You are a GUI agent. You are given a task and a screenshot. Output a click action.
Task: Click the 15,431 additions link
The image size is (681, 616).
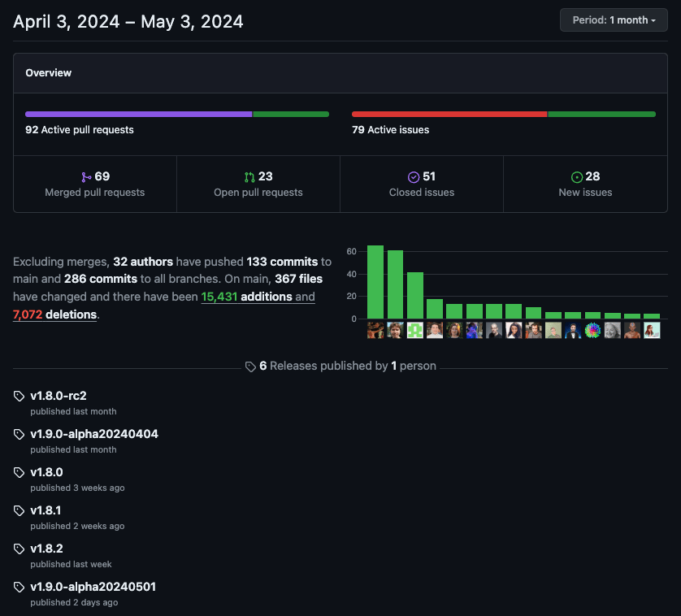(258, 297)
